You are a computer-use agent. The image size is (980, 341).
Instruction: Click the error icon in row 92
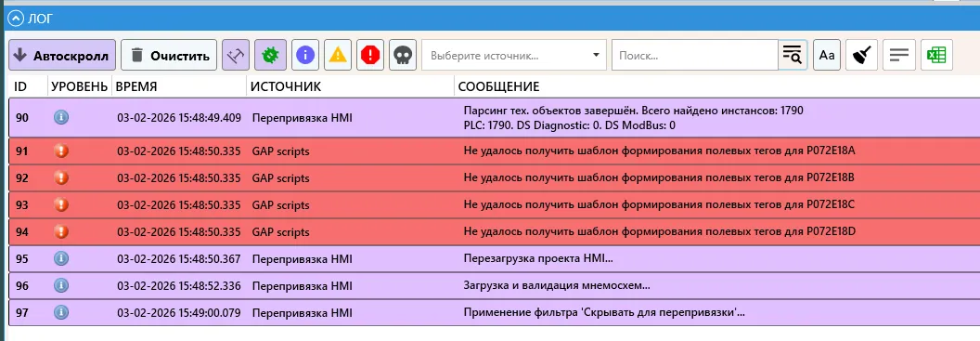[x=60, y=177]
